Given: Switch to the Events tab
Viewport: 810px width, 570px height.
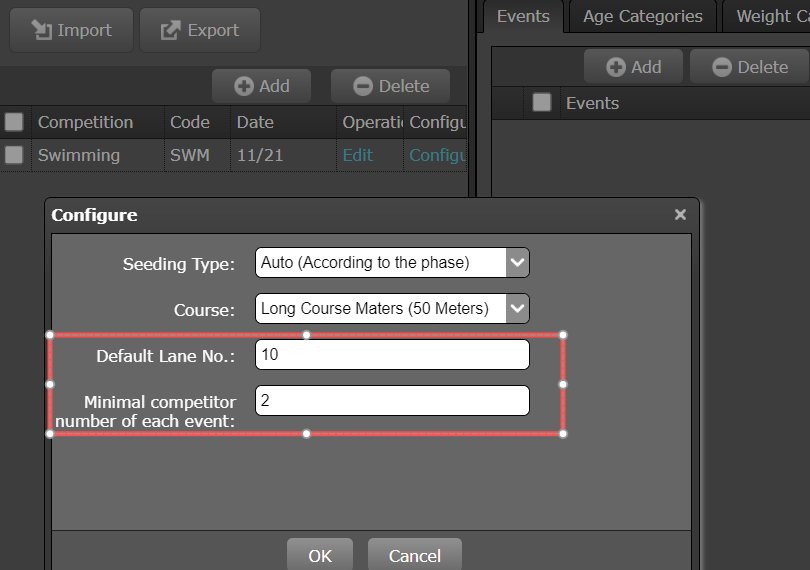Looking at the screenshot, I should pyautogui.click(x=523, y=16).
